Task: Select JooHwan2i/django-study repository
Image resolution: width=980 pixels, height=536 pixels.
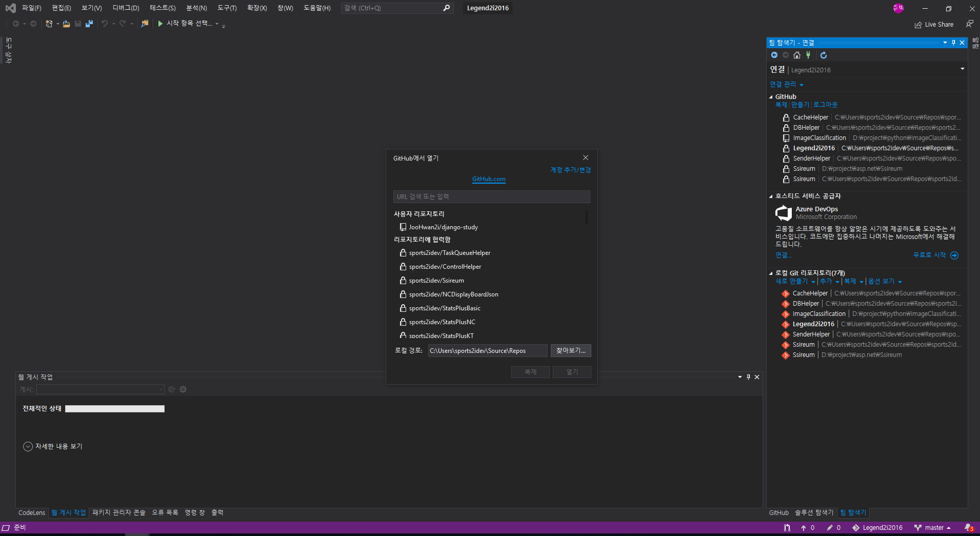Action: 443,227
